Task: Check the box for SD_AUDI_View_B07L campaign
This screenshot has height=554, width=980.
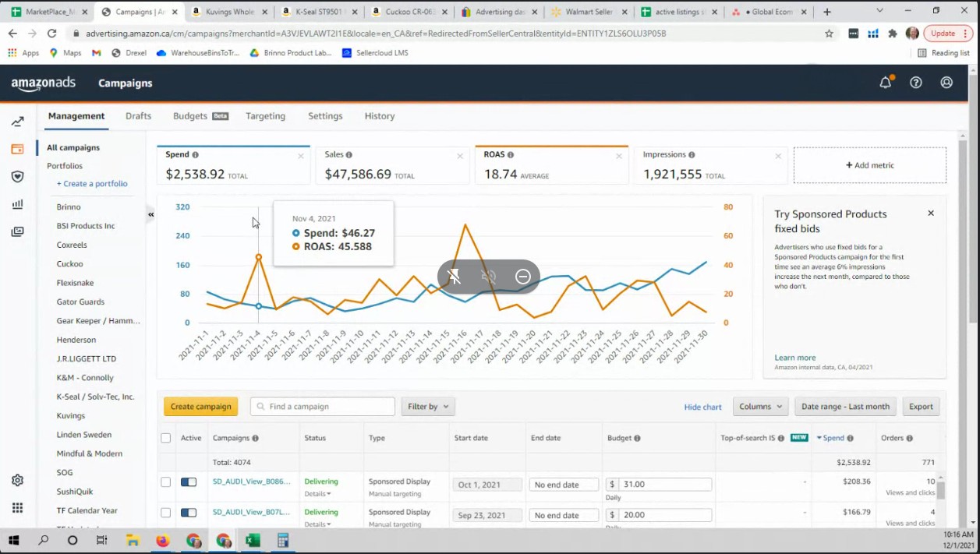Action: [165, 513]
